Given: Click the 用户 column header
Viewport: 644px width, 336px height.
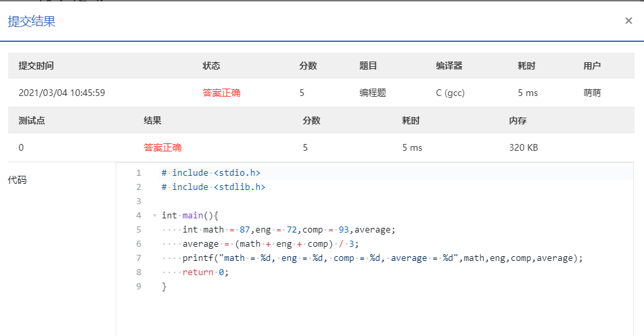Looking at the screenshot, I should (592, 66).
